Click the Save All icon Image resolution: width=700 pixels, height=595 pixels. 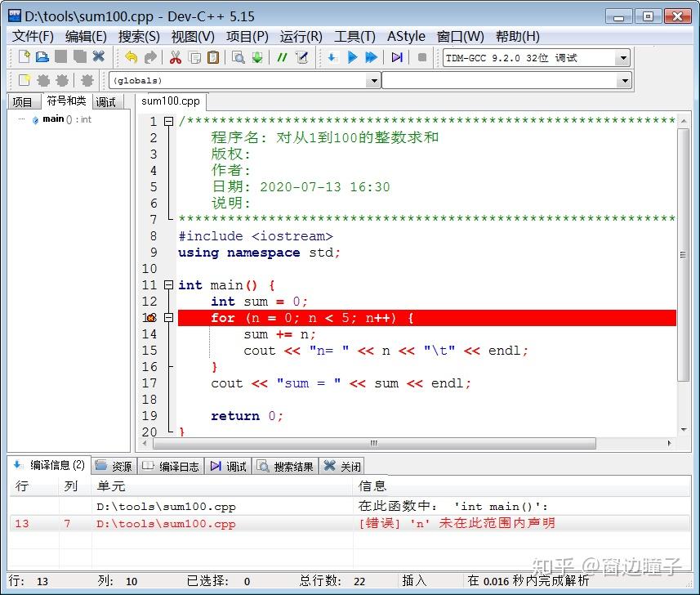(x=79, y=56)
